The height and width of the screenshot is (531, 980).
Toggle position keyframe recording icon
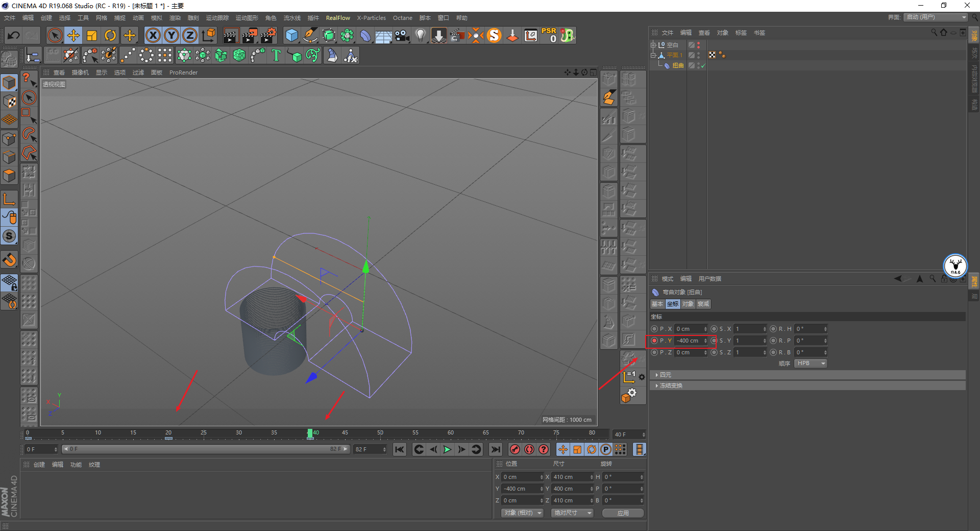[x=562, y=449]
